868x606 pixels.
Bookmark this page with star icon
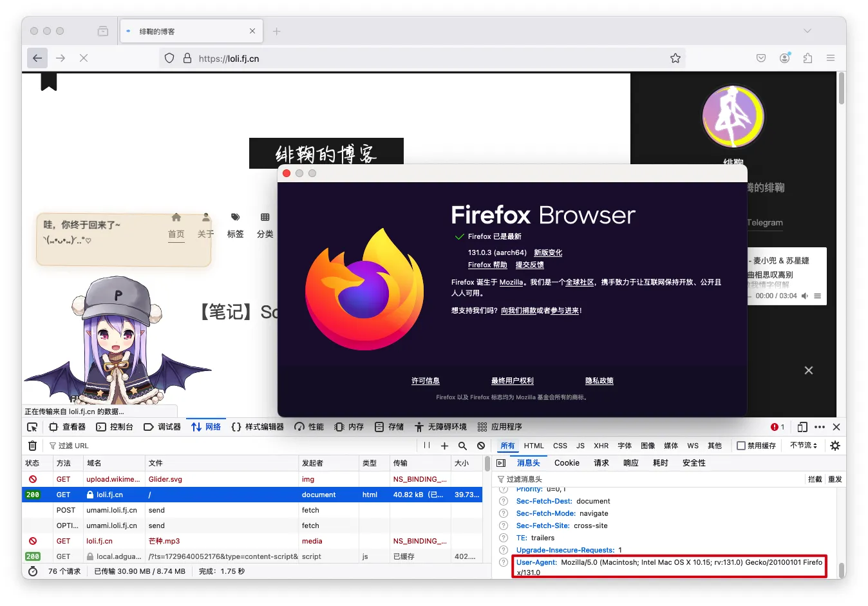pyautogui.click(x=675, y=58)
